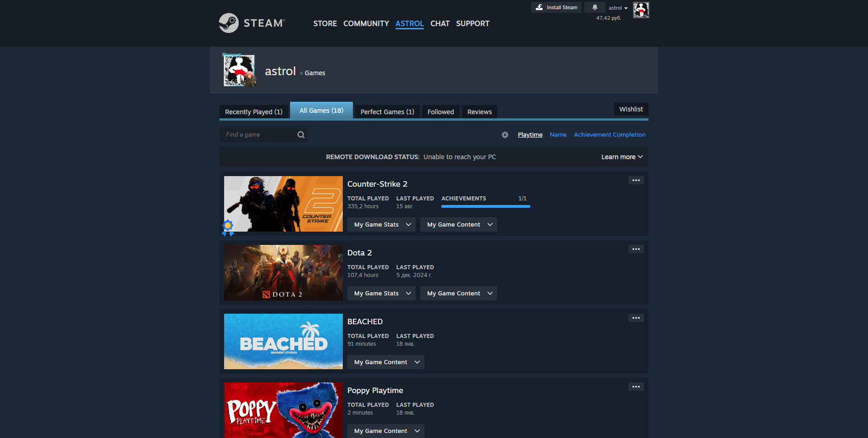Viewport: 868px width, 438px height.
Task: Open the three-dot menu for Counter-Strike 2
Action: 636,180
